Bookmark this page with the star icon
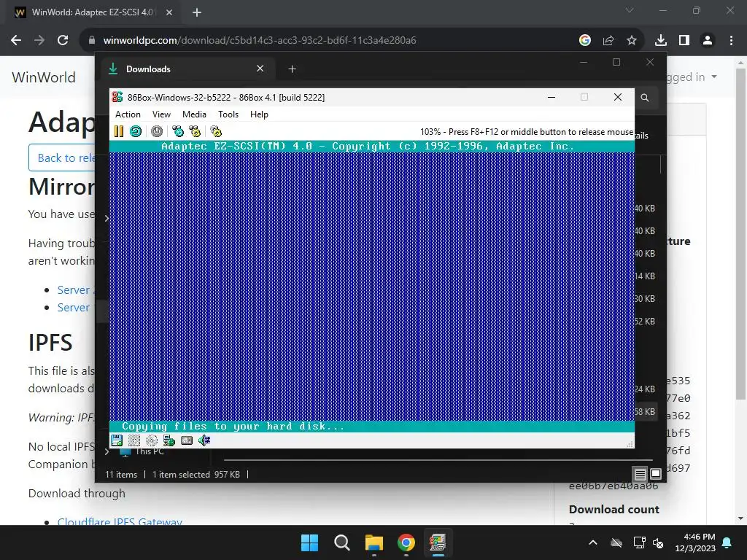Viewport: 747px width, 560px height. pos(632,41)
